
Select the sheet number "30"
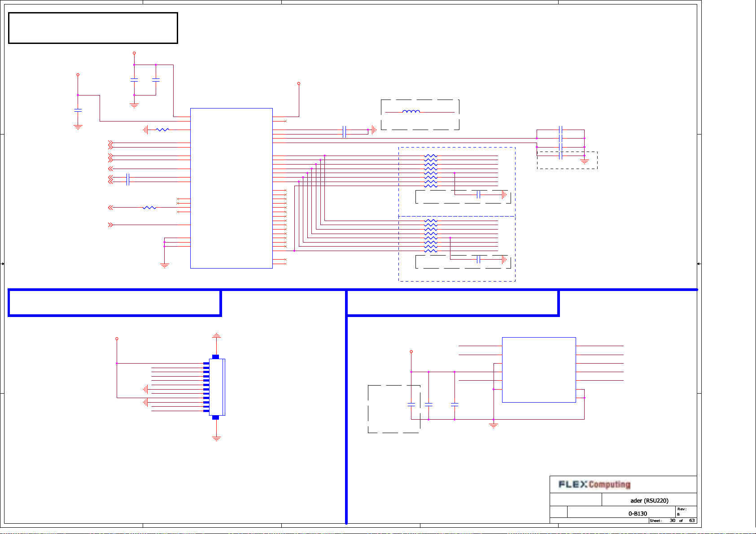click(x=673, y=521)
